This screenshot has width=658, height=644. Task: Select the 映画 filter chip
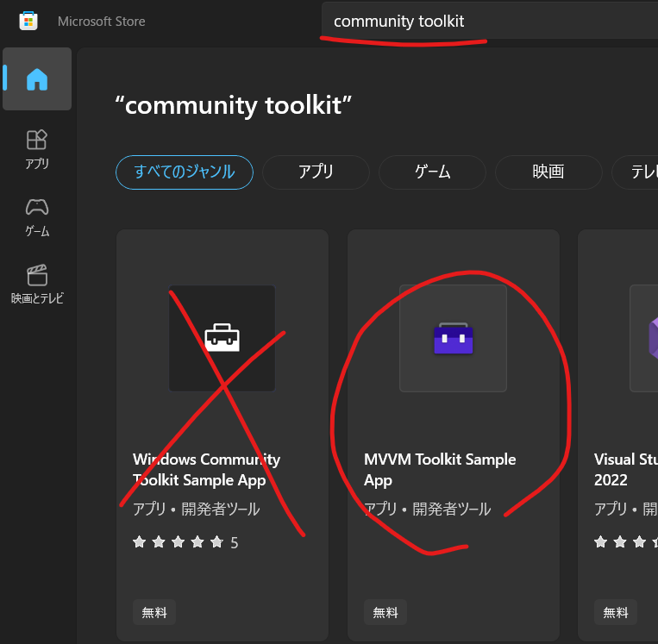[548, 172]
